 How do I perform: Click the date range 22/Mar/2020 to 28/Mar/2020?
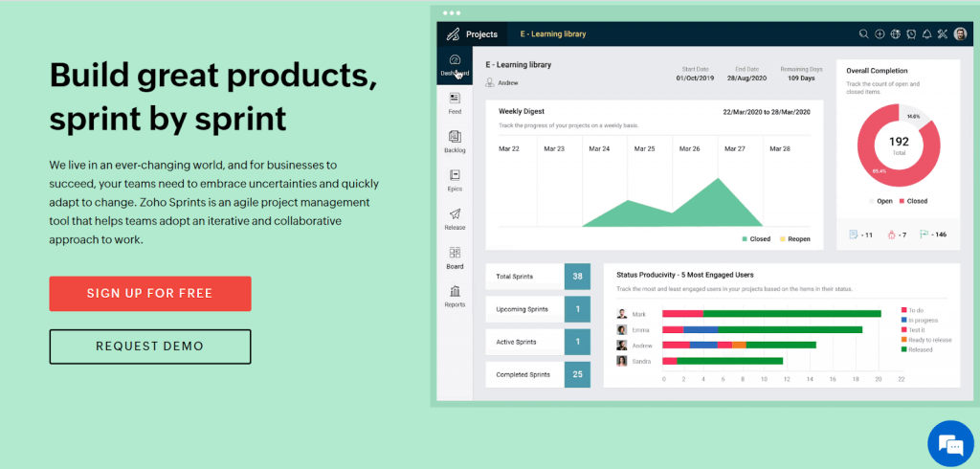[x=767, y=112]
